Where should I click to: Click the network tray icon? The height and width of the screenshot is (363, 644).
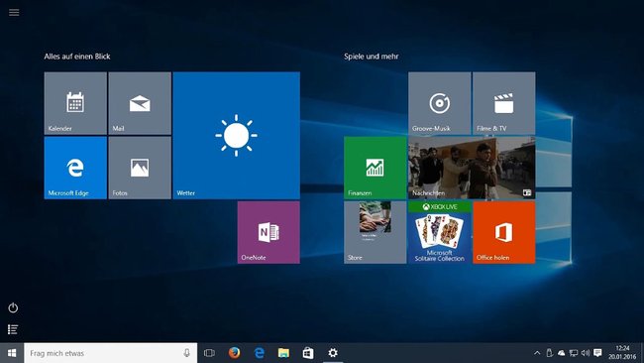tap(574, 353)
